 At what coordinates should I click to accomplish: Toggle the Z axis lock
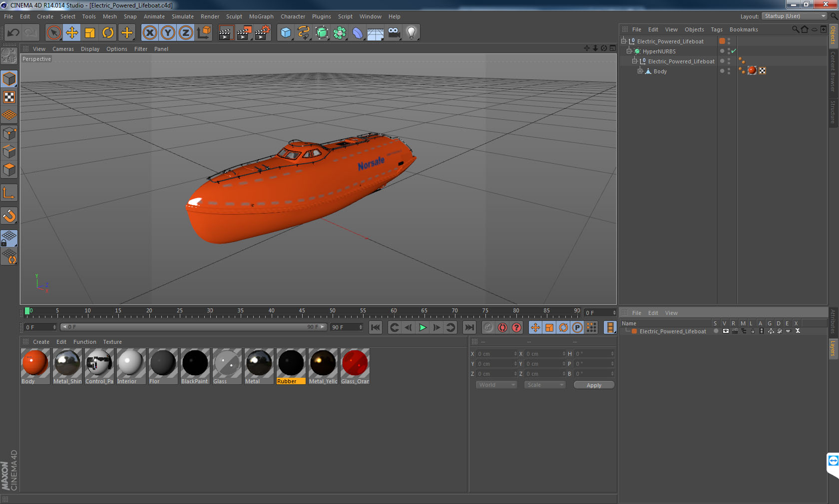coord(186,33)
